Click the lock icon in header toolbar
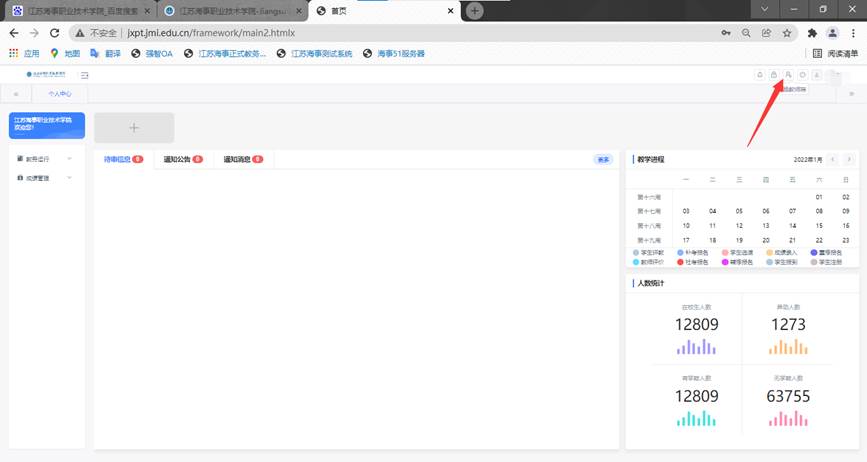 click(773, 75)
